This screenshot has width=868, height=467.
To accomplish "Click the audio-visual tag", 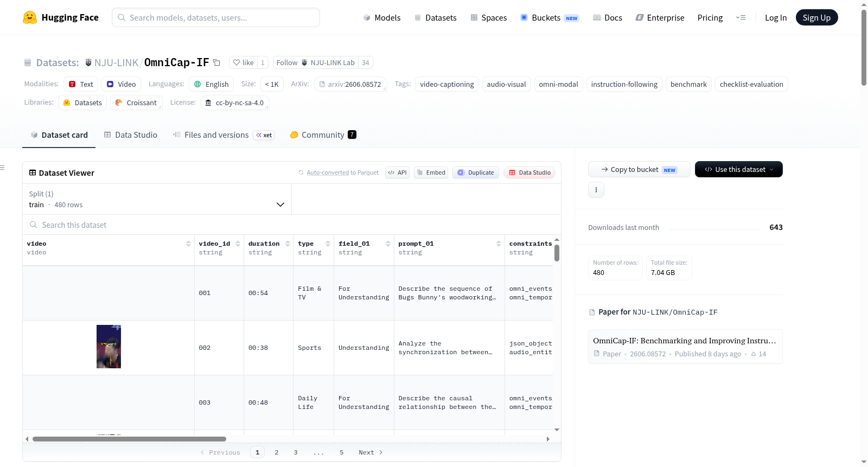I will pyautogui.click(x=506, y=84).
